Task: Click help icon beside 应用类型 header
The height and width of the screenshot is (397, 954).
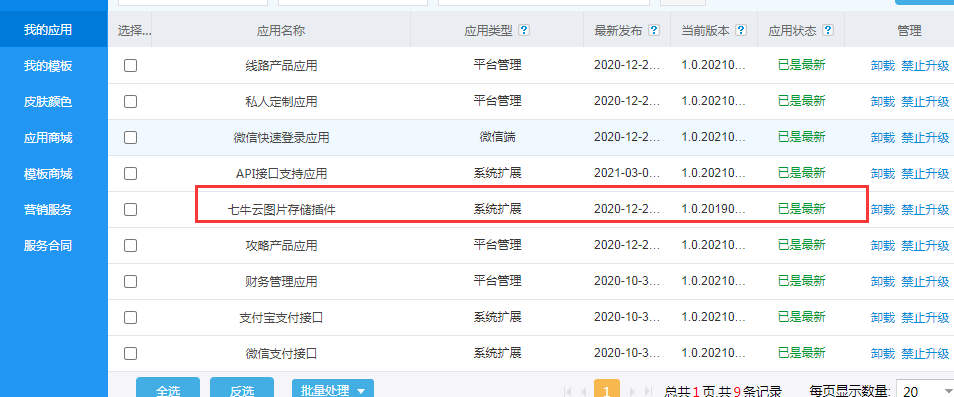Action: click(x=524, y=30)
